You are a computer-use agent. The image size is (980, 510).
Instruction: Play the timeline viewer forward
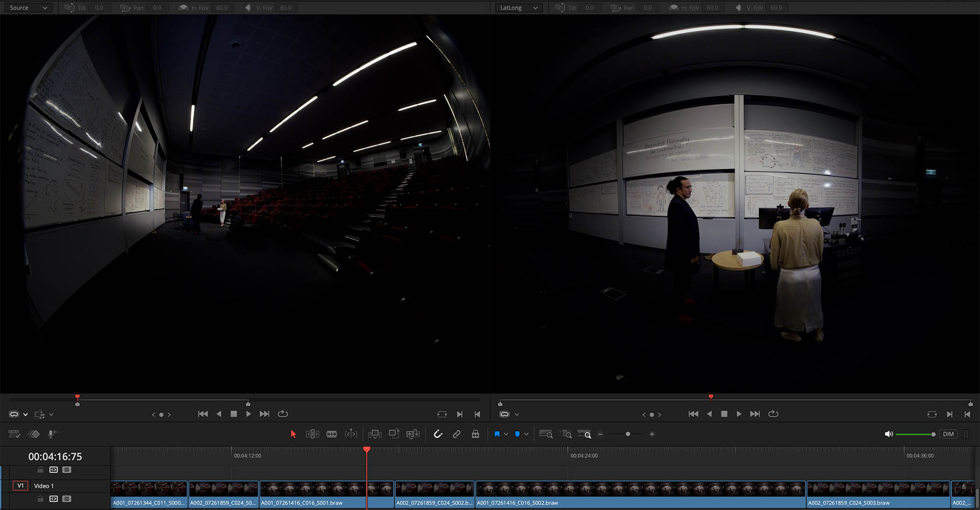[x=739, y=414]
